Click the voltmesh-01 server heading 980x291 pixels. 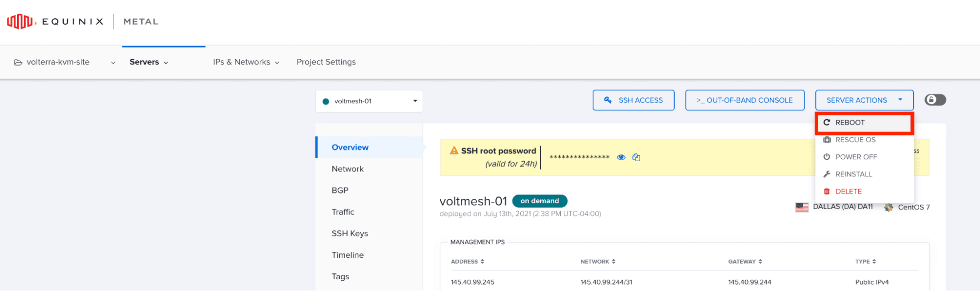(x=473, y=201)
